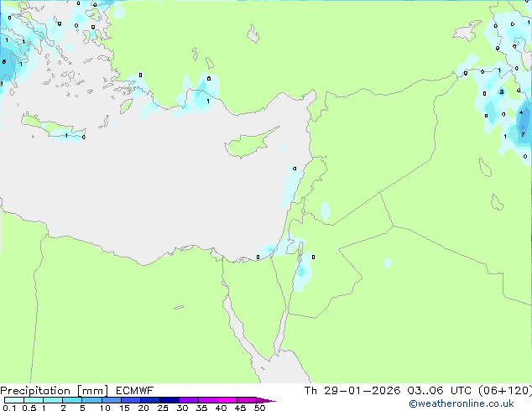The image size is (532, 411).
Task: Click the 50 legend tick label
Action: click(x=260, y=408)
